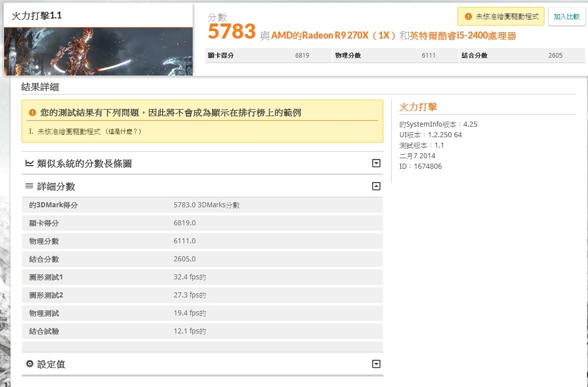Select the 2605.0 value in details table
The image size is (588, 387).
click(185, 259)
